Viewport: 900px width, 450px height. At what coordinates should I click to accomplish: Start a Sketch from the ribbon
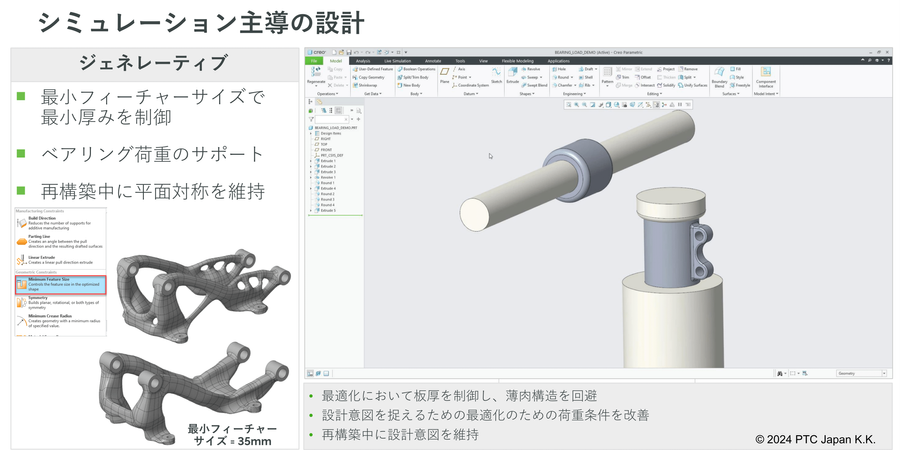pyautogui.click(x=496, y=73)
